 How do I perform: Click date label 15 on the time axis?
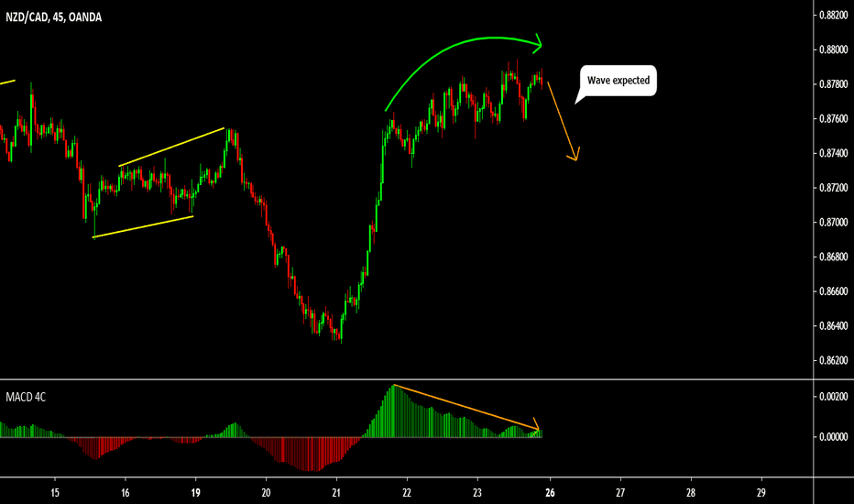54,493
